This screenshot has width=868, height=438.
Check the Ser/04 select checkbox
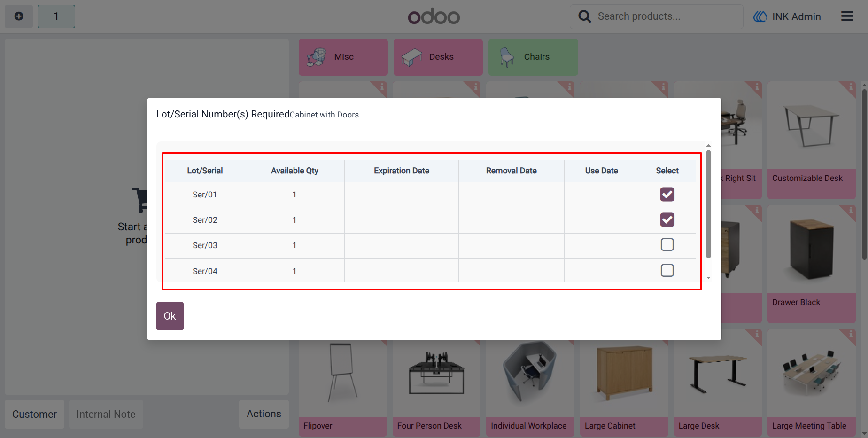(x=667, y=271)
